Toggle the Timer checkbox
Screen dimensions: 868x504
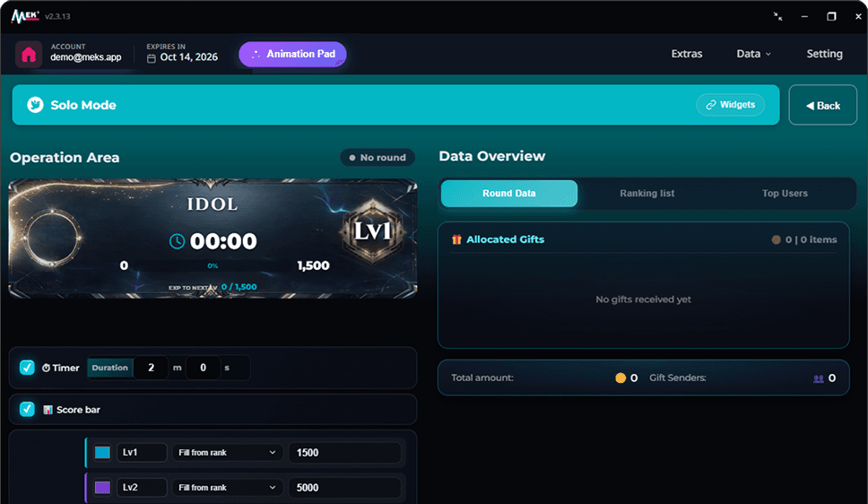pyautogui.click(x=27, y=367)
